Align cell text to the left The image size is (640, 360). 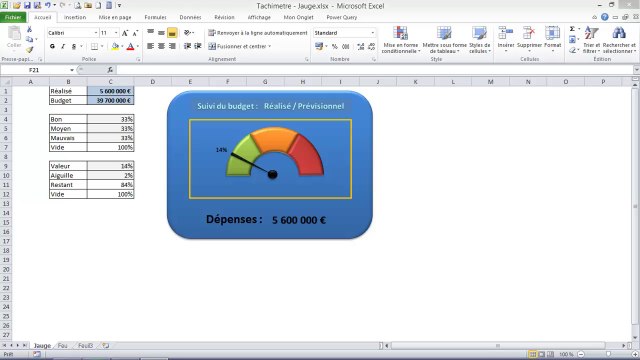[151, 46]
